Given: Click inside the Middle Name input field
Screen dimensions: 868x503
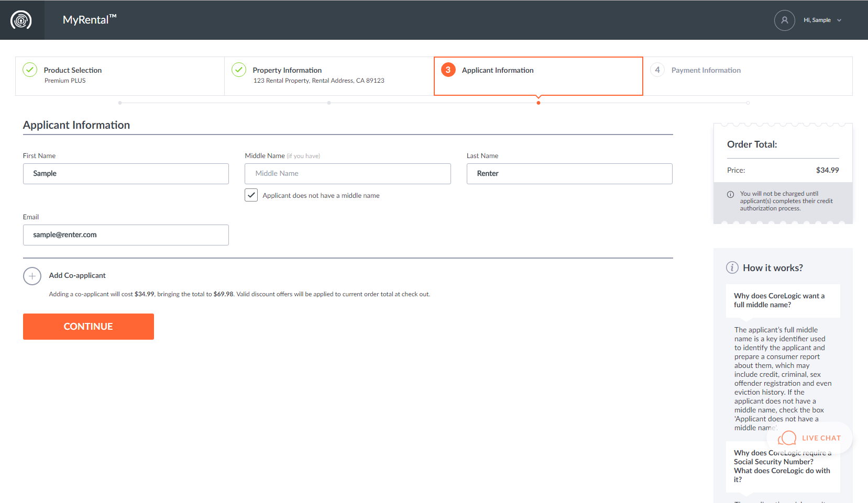Looking at the screenshot, I should pyautogui.click(x=347, y=173).
